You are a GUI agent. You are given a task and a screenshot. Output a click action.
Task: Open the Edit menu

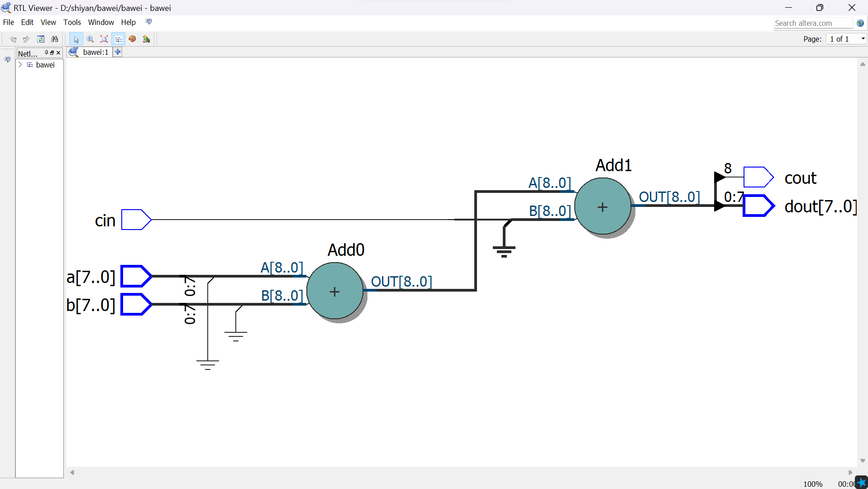tap(27, 22)
